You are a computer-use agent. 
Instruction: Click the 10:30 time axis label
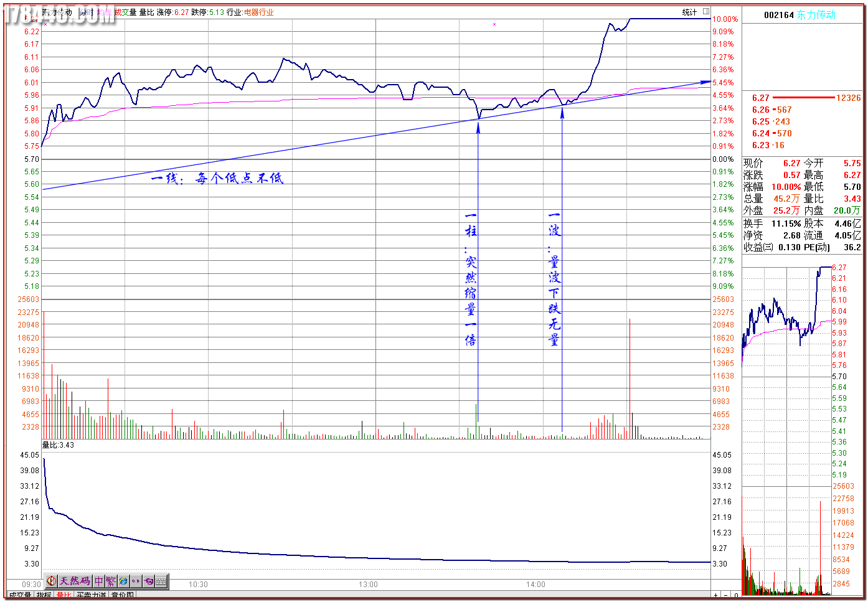[198, 585]
